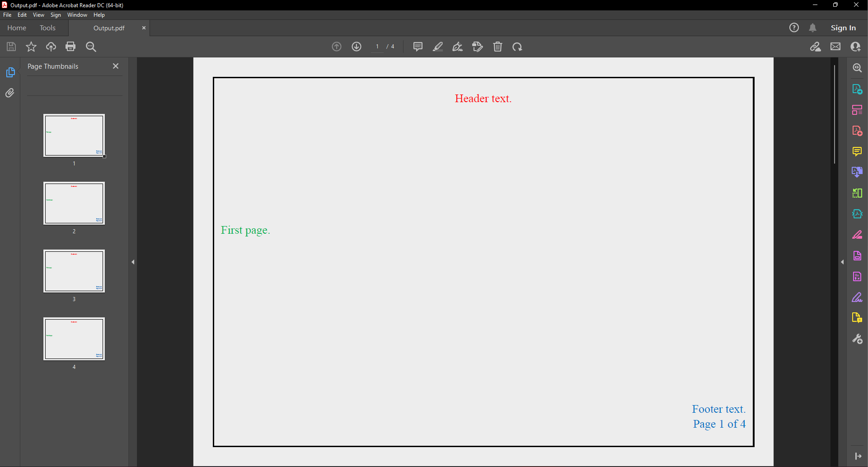Select the Highlight text tool
Image resolution: width=868 pixels, height=467 pixels.
(x=437, y=47)
